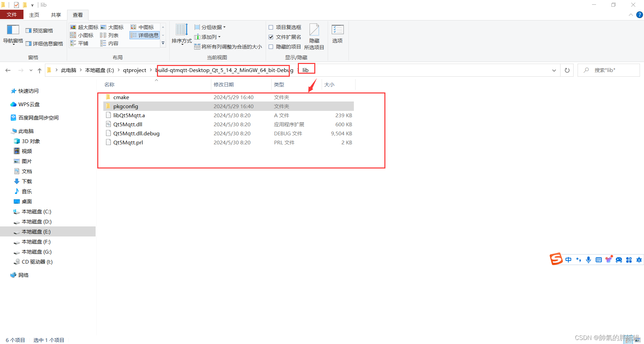Viewport: 644px width, 344px height.
Task: Click 添加列 to add a column
Action: 208,37
